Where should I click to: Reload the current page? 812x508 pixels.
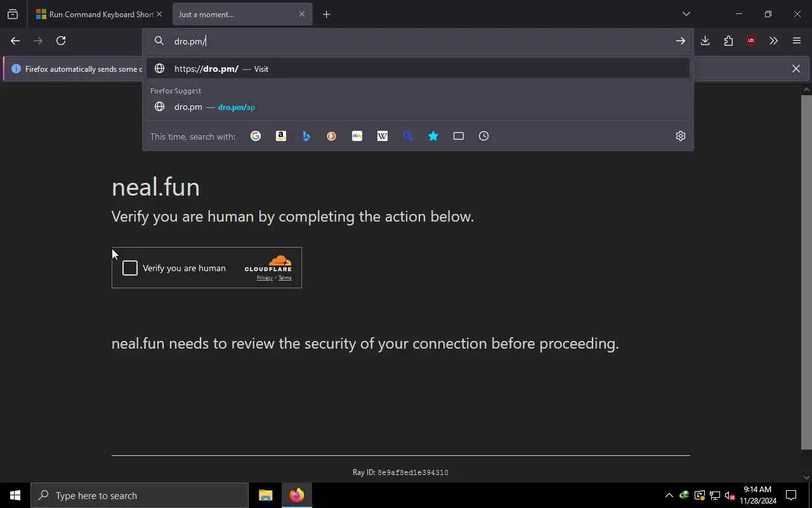pos(61,41)
